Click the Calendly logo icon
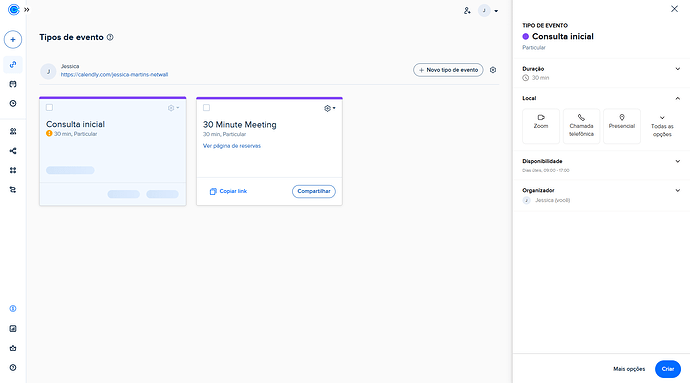Viewport: 690px width, 383px height. point(14,9)
